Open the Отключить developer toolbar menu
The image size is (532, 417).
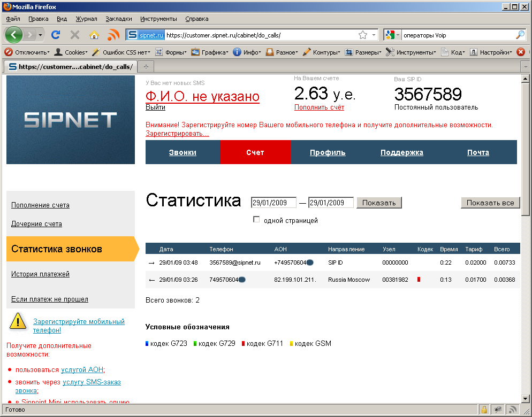27,52
